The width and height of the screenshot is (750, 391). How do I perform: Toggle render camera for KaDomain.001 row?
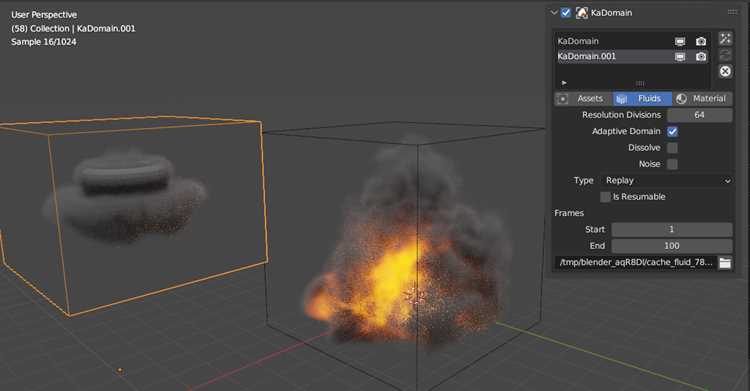click(701, 57)
